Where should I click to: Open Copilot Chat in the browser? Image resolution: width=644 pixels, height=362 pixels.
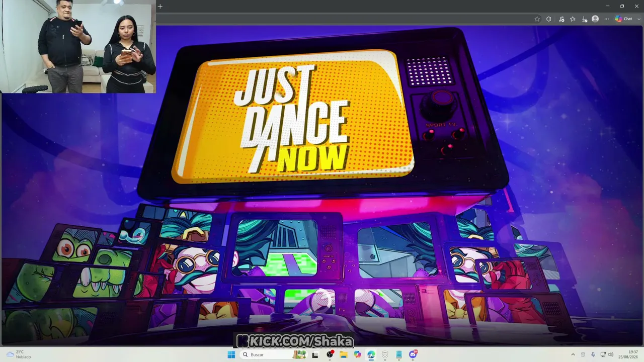pyautogui.click(x=623, y=19)
